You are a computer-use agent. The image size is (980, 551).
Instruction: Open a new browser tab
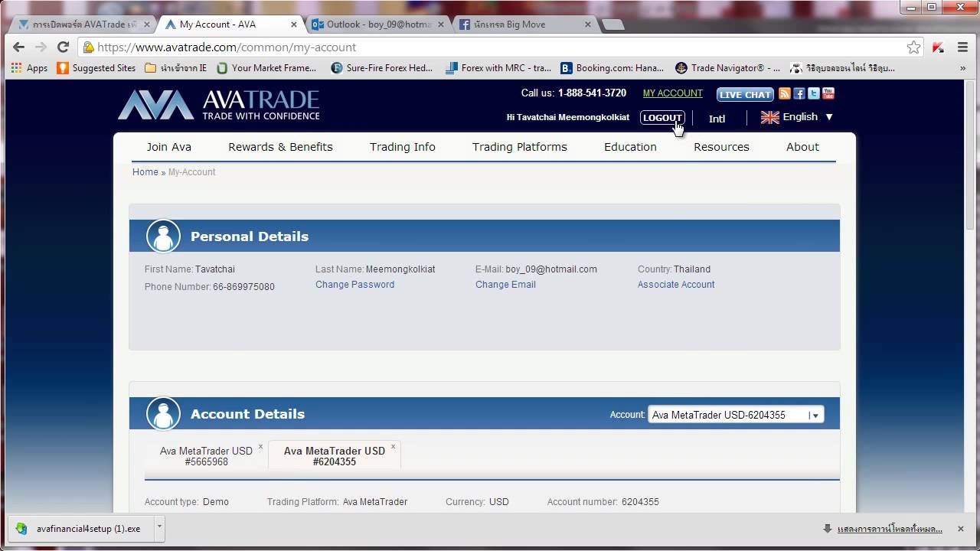coord(612,24)
